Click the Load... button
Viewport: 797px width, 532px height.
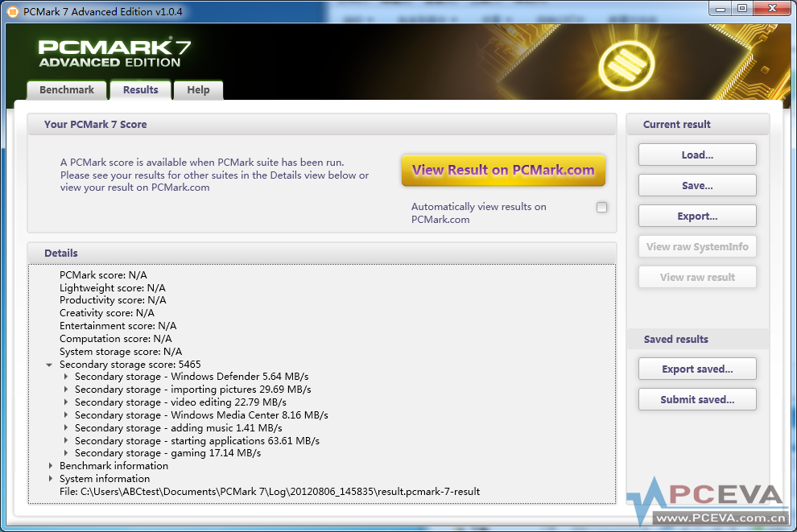(x=697, y=155)
